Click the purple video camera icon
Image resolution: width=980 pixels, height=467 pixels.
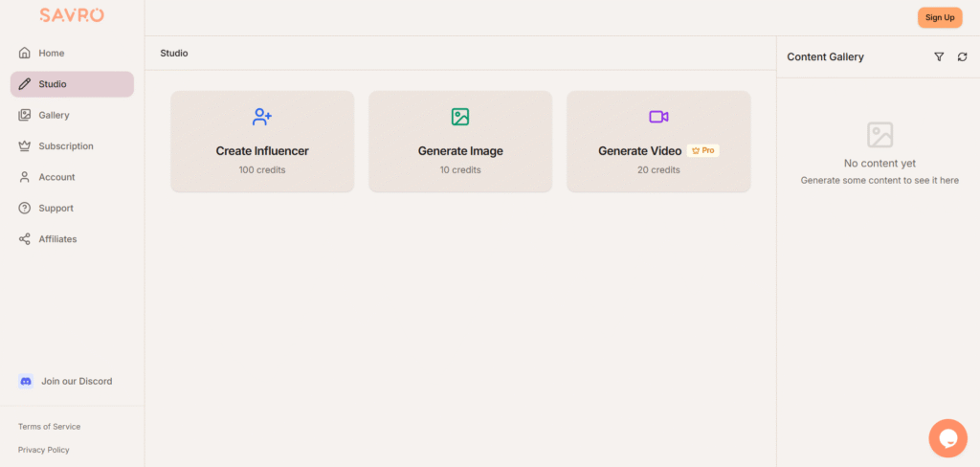coord(658,117)
